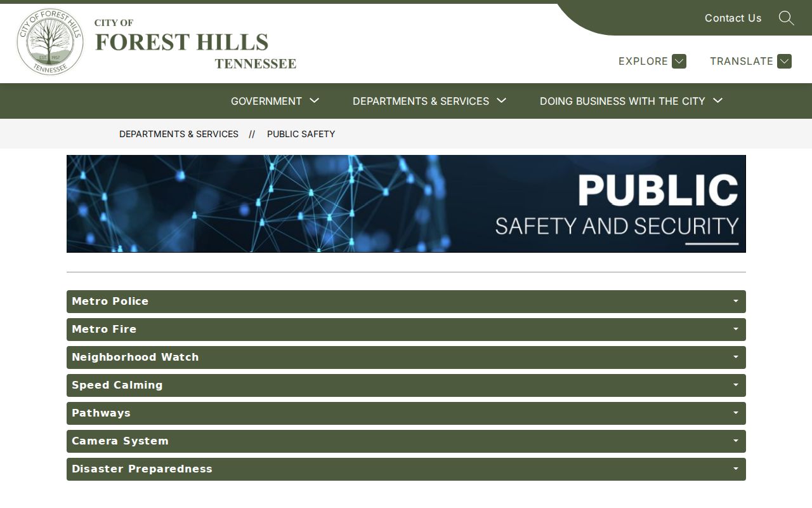
Task: Expand the Metro Fire section
Action: tap(406, 330)
